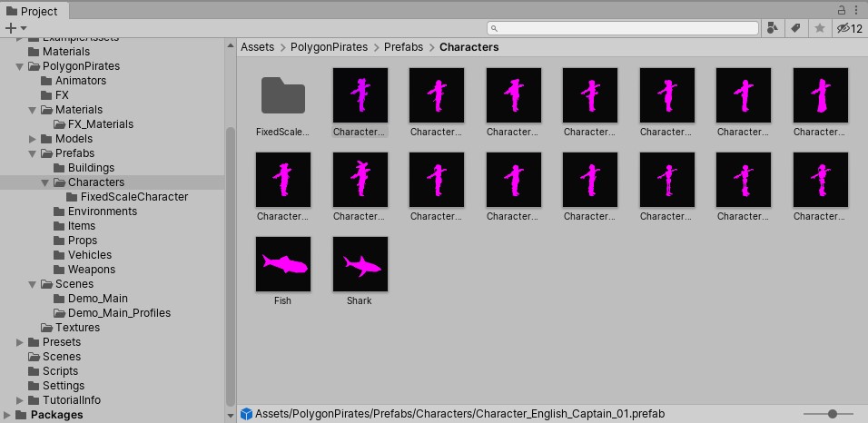The image size is (868, 423).
Task: Select the Packages root in the tree
Action: pos(56,415)
